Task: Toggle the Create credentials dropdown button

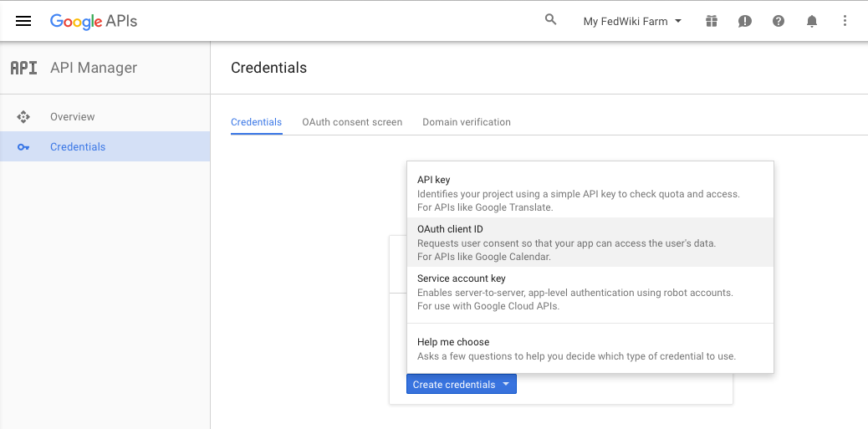Action: pos(461,384)
